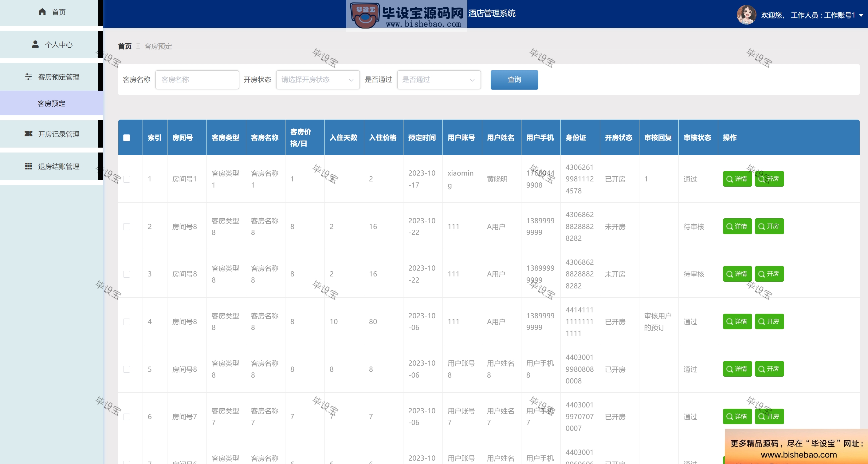Open the 开房状态 dropdown
Screen dimensions: 868x464
tap(318, 80)
